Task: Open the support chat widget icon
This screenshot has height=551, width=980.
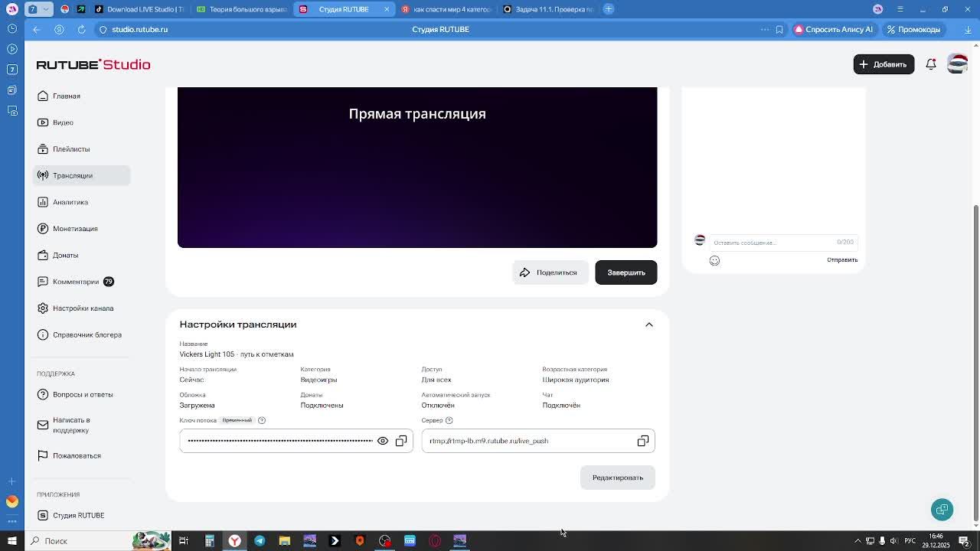Action: click(942, 510)
